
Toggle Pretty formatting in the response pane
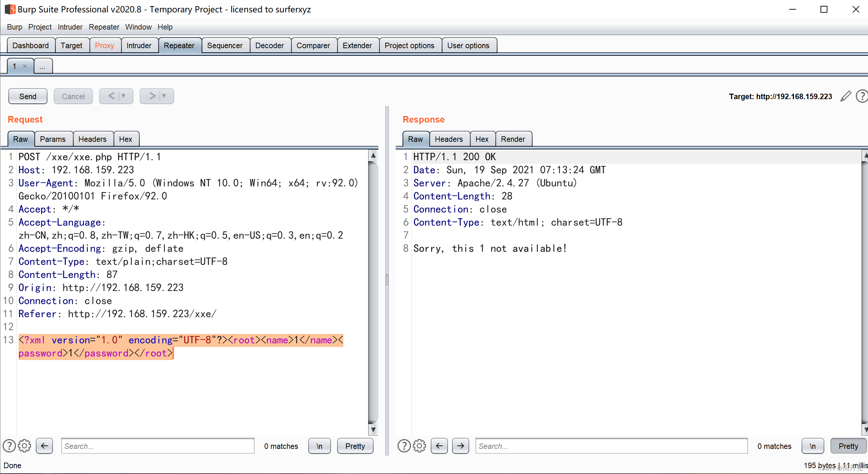[x=848, y=446]
